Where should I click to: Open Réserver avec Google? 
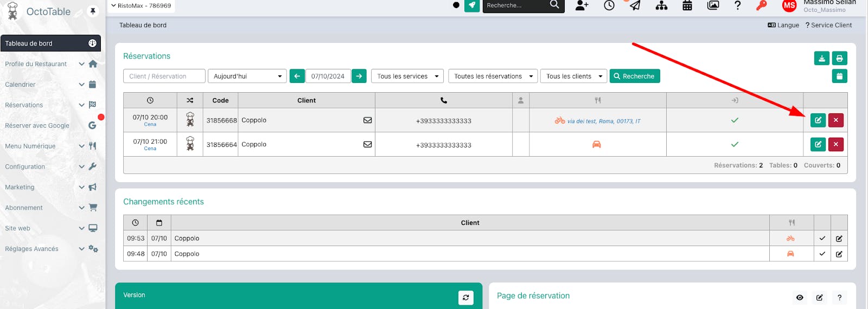51,126
